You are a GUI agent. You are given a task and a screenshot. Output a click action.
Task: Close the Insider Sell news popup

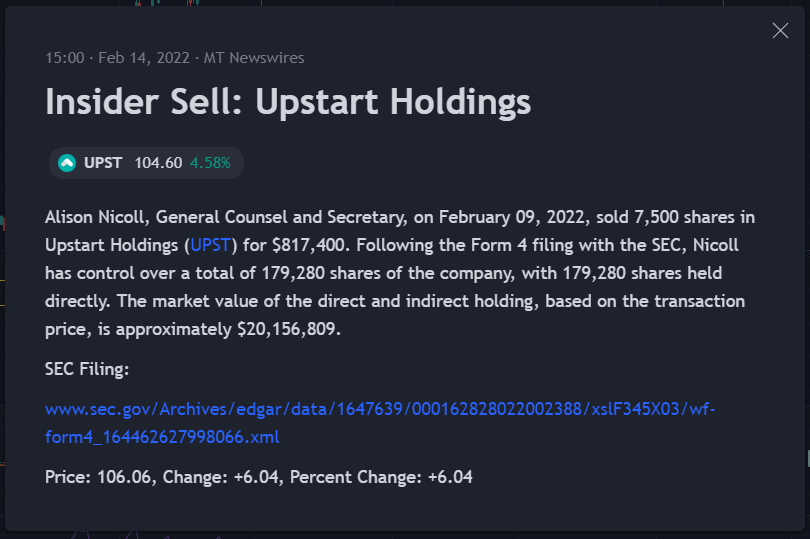pyautogui.click(x=780, y=30)
